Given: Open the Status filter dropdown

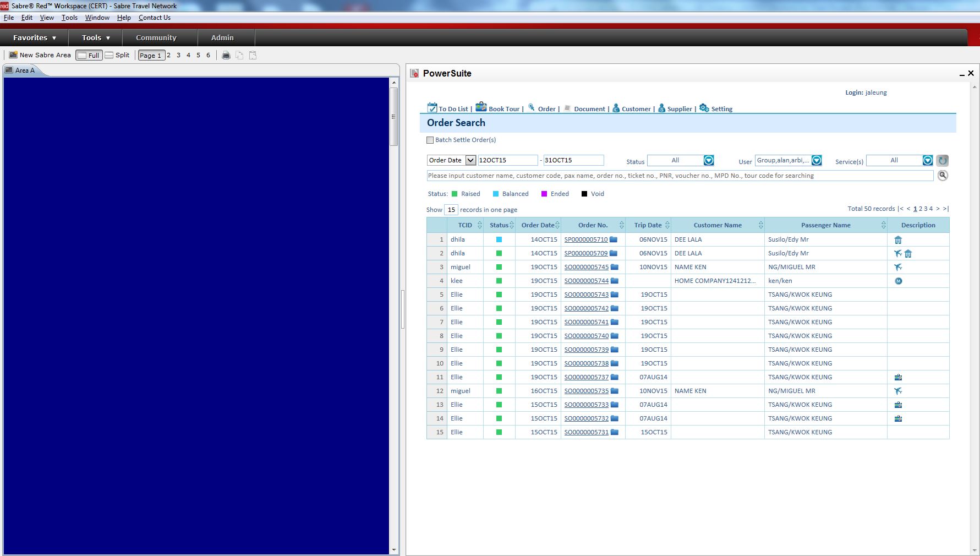Looking at the screenshot, I should tap(708, 160).
